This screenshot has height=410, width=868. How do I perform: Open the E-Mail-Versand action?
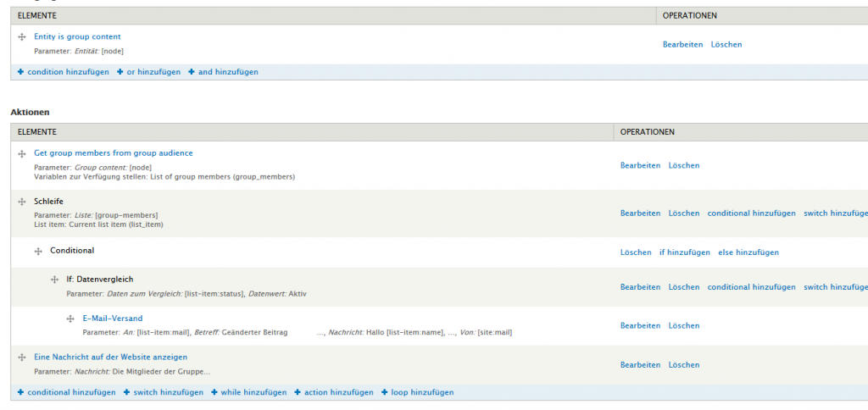coord(112,319)
